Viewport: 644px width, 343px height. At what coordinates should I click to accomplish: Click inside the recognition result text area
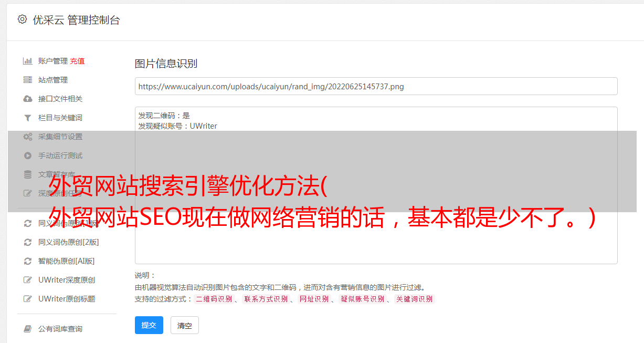tap(376, 185)
